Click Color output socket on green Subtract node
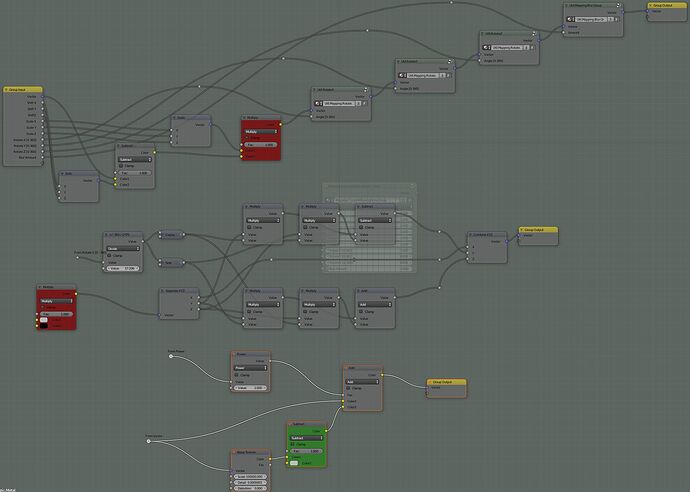Viewport: 690px width, 492px height. tap(326, 431)
